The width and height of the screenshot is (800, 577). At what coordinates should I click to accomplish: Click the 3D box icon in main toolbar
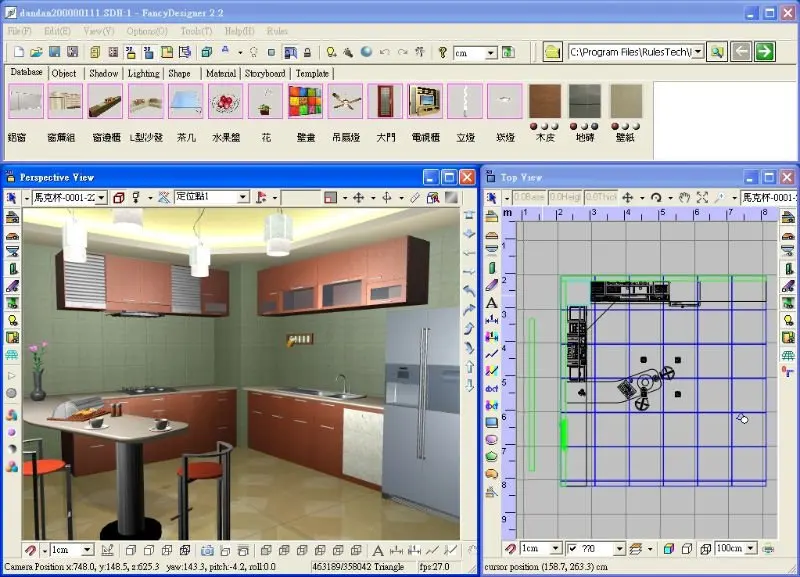[x=207, y=52]
